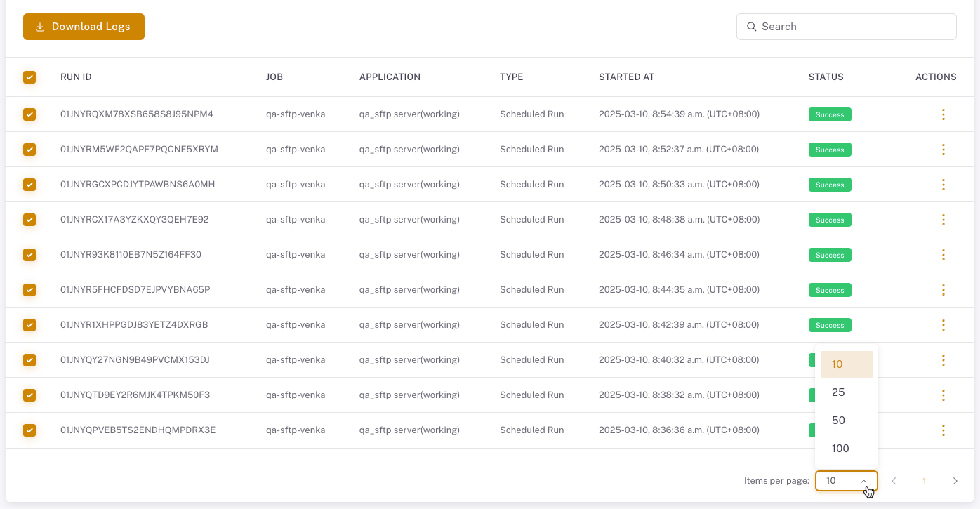Image resolution: width=980 pixels, height=509 pixels.
Task: Open actions menu for run 01JNYR93K8110EB7N5Z164FF30
Action: 943,255
